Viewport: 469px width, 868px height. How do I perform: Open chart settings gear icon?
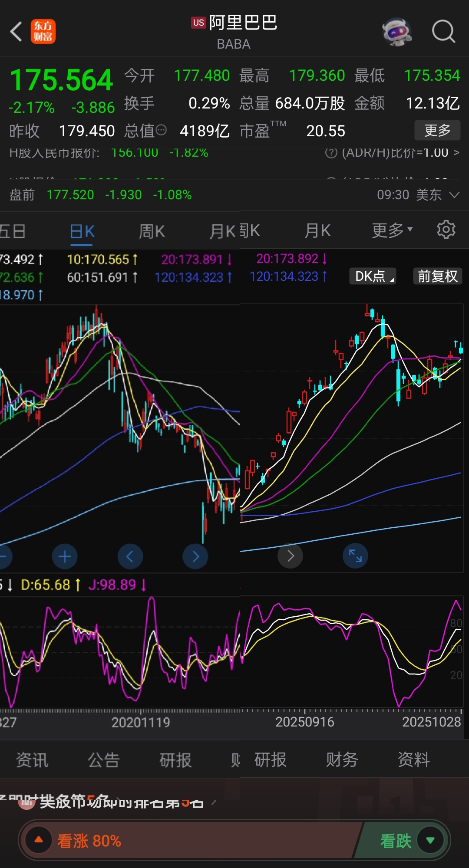(446, 230)
